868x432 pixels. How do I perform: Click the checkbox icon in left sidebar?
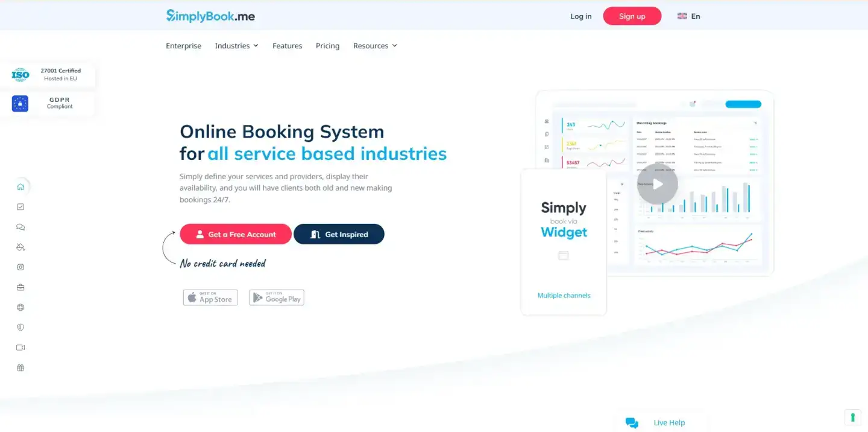20,207
